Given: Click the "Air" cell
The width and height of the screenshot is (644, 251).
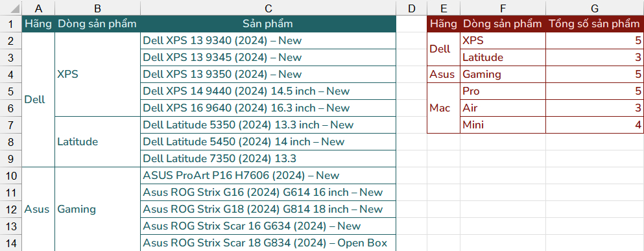Looking at the screenshot, I should point(503,108).
